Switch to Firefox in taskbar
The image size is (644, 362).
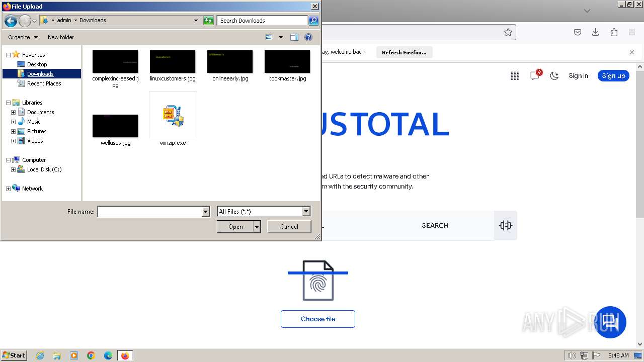(125, 355)
